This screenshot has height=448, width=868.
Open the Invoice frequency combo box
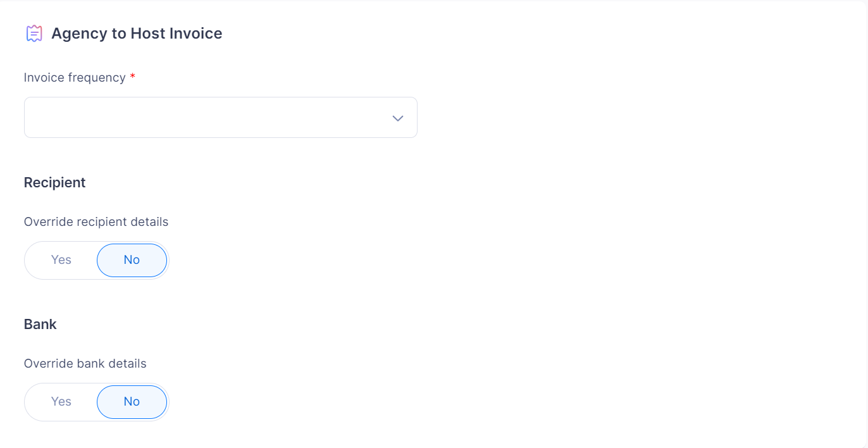coord(221,117)
